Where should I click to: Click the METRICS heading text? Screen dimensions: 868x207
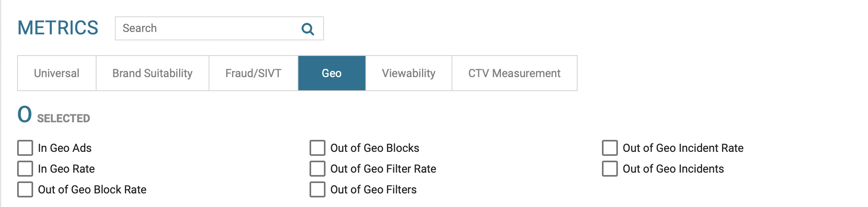point(58,28)
